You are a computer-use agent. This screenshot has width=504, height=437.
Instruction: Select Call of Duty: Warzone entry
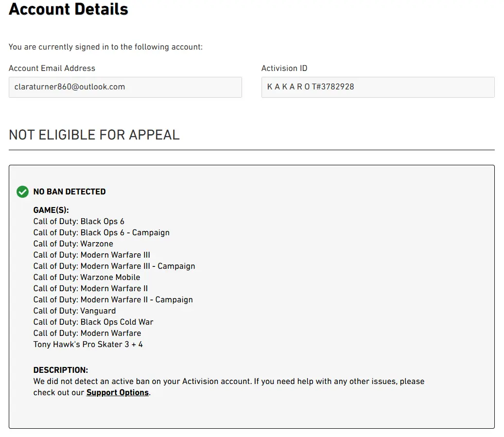click(x=73, y=244)
